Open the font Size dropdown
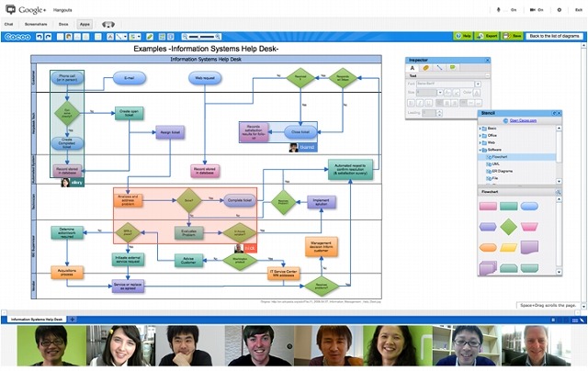588x371 pixels. (x=440, y=92)
